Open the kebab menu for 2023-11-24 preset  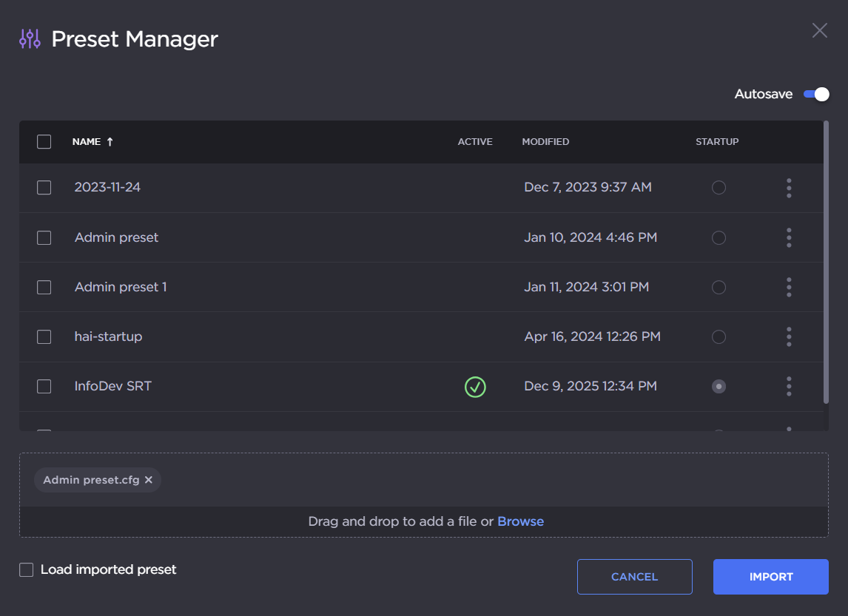[x=789, y=188]
